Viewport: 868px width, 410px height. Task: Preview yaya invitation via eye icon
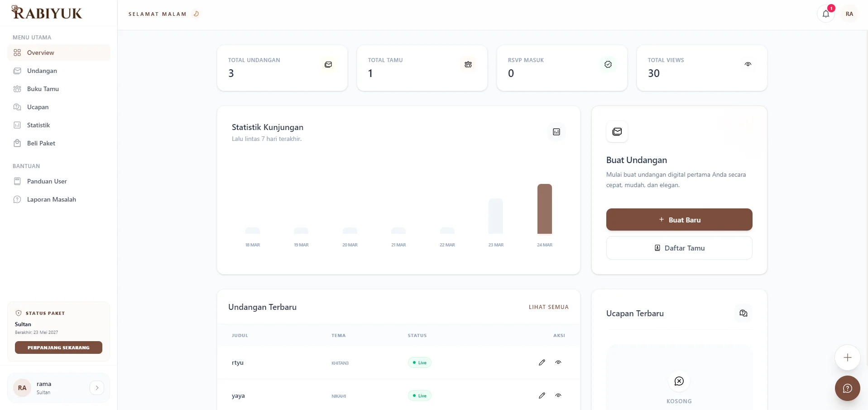click(x=558, y=396)
